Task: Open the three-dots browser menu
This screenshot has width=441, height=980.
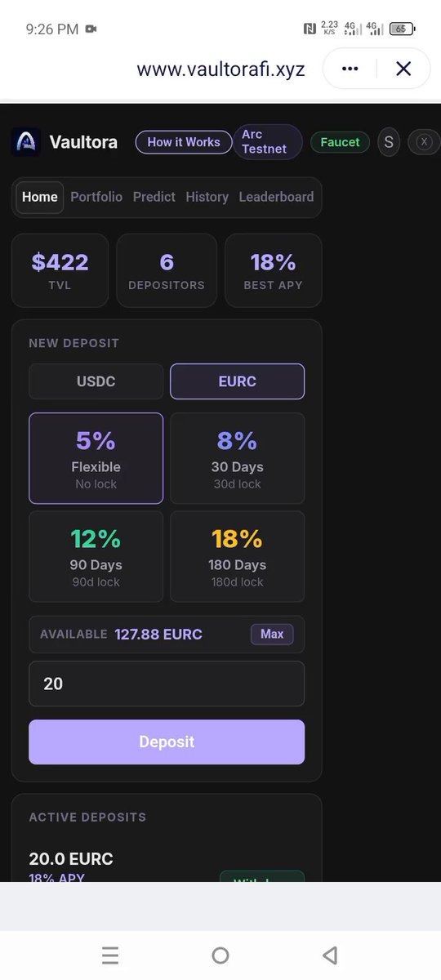Action: coord(350,69)
